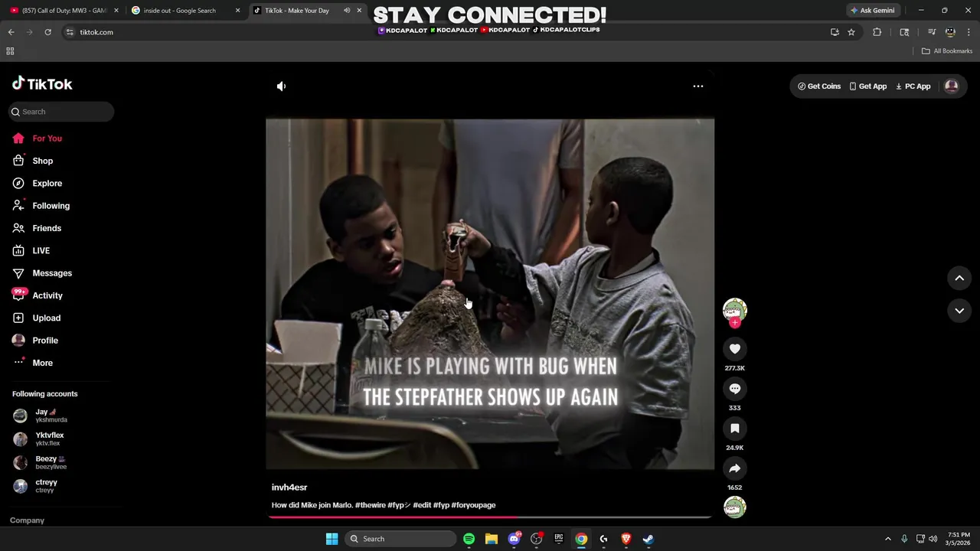Screen dimensions: 980x551
Task: Click the PC App download button
Action: click(913, 86)
